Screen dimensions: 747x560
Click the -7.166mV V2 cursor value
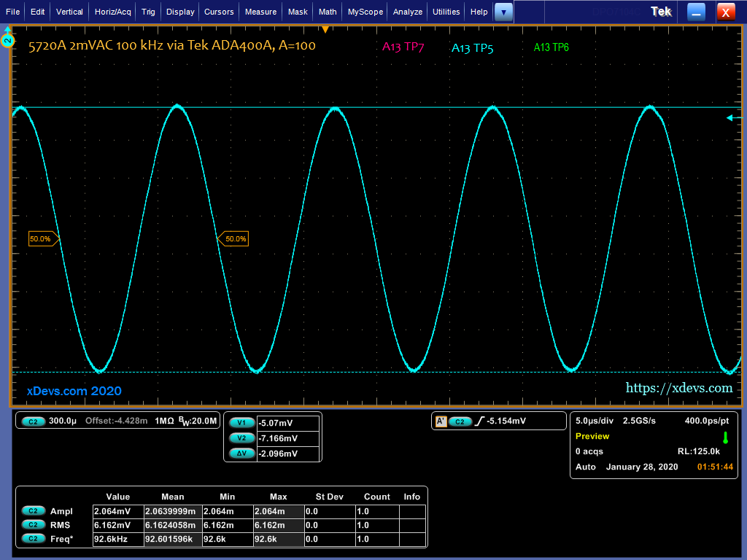click(288, 438)
